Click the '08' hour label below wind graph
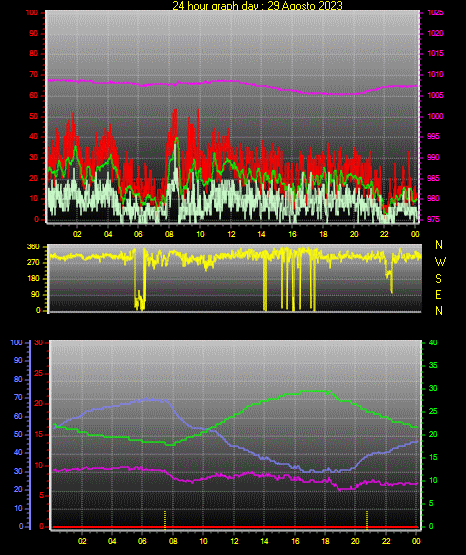The width and height of the screenshot is (466, 555). click(169, 234)
